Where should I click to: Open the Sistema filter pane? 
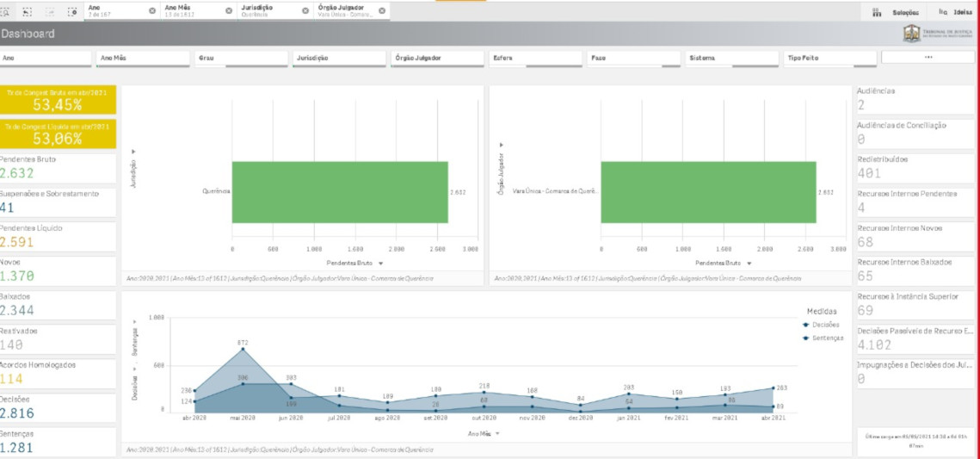click(x=732, y=59)
